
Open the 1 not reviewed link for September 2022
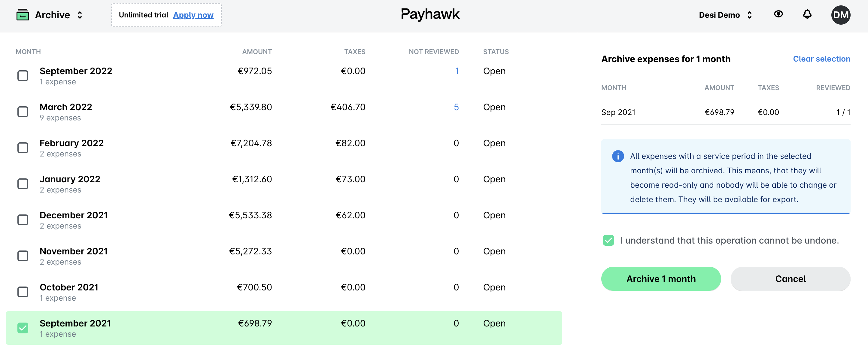tap(457, 71)
